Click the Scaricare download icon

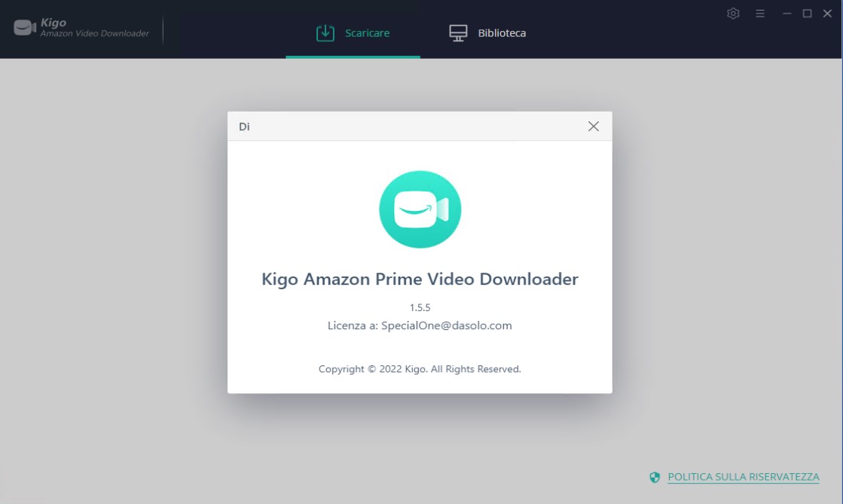[325, 33]
